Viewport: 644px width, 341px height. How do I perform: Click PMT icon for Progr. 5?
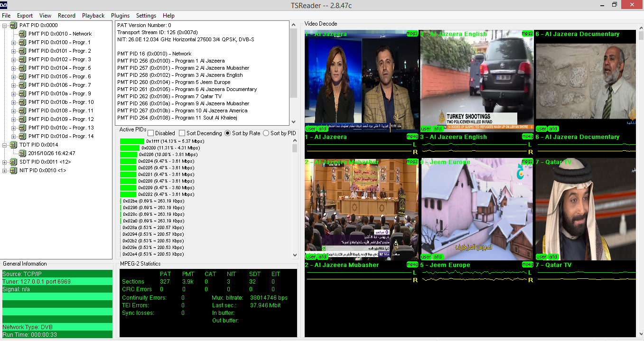pyautogui.click(x=22, y=68)
